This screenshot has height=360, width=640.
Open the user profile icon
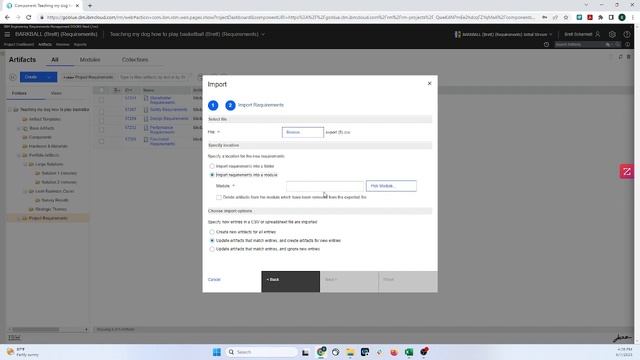tap(598, 34)
